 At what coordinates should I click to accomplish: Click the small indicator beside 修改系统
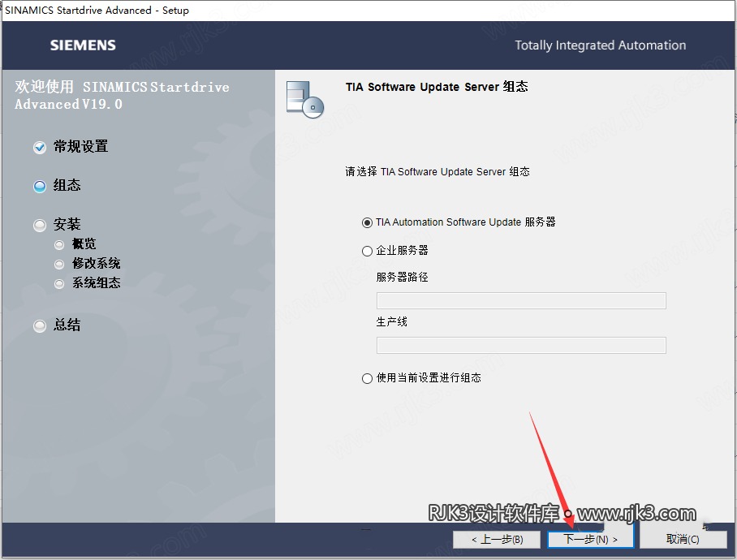pyautogui.click(x=59, y=265)
